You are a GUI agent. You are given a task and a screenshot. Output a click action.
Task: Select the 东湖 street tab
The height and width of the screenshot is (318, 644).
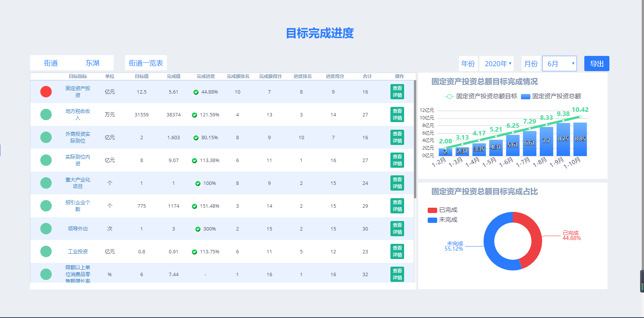click(x=92, y=63)
